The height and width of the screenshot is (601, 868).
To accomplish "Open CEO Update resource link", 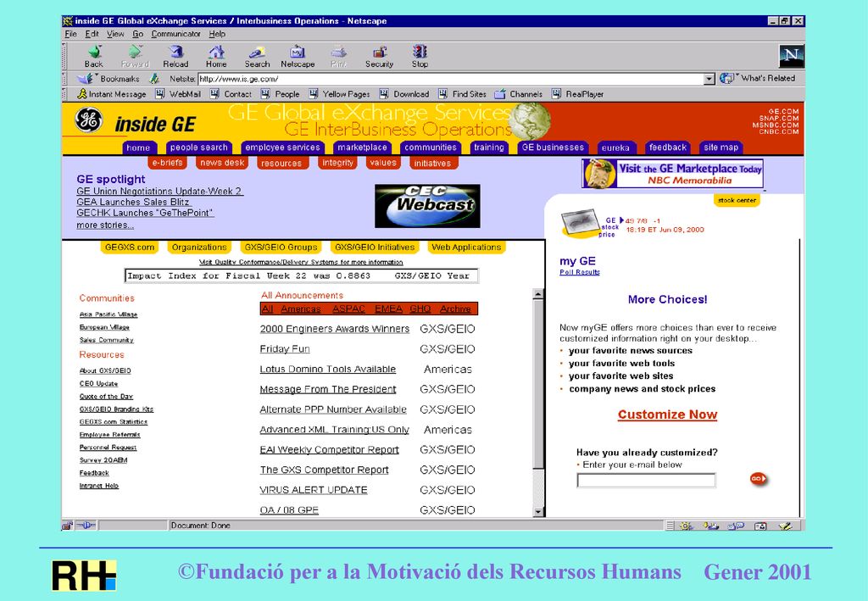I will (x=98, y=383).
